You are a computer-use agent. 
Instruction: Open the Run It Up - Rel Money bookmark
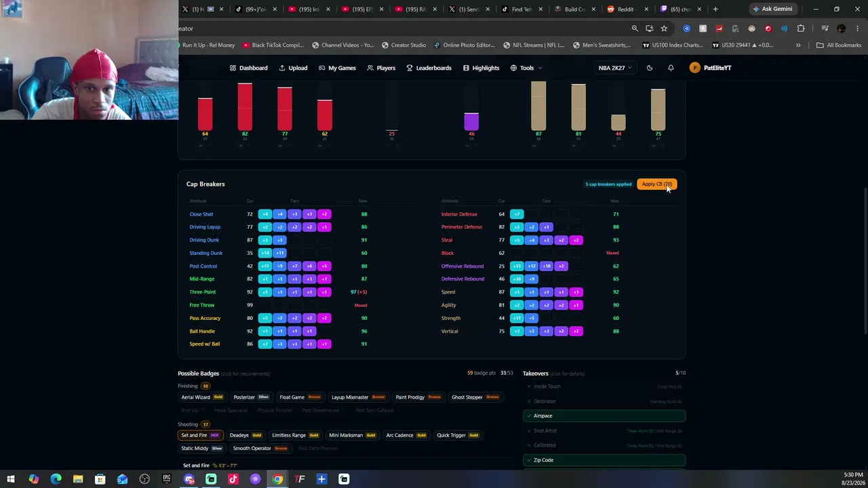[208, 45]
